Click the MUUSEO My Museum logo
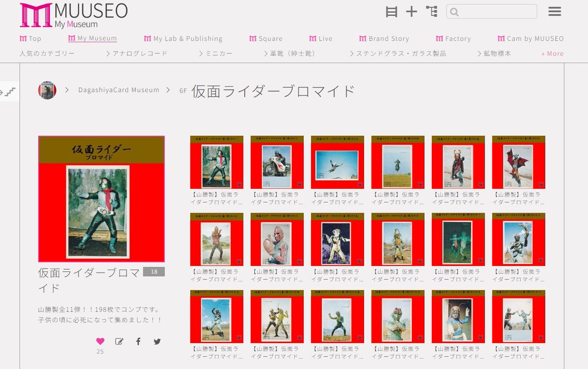The width and height of the screenshot is (588, 369). pyautogui.click(x=73, y=15)
